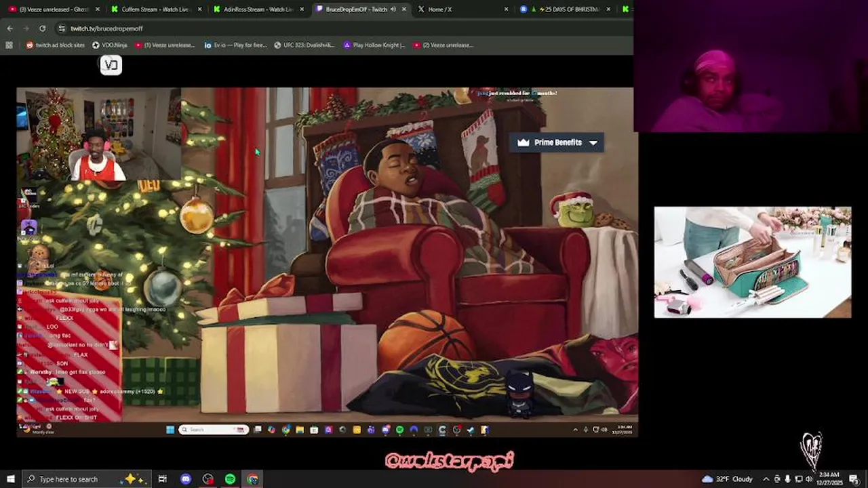Image resolution: width=868 pixels, height=488 pixels.
Task: Go back with Chrome back arrow
Action: point(9,28)
